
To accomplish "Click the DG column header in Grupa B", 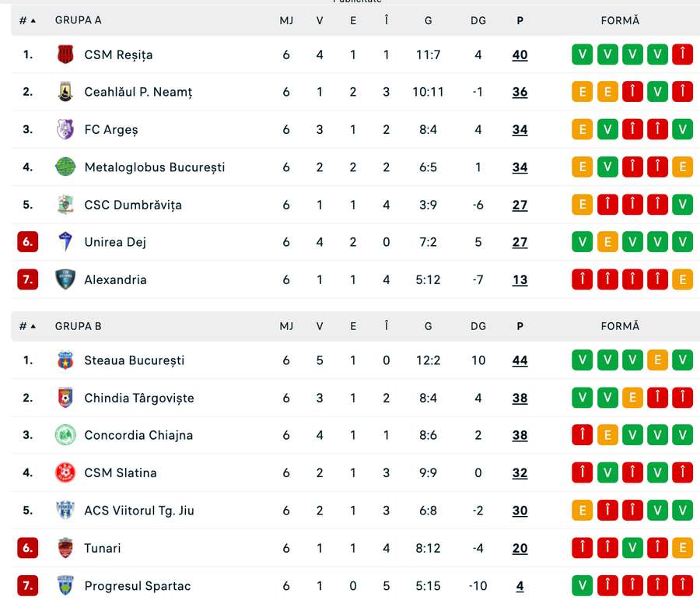I will point(478,326).
